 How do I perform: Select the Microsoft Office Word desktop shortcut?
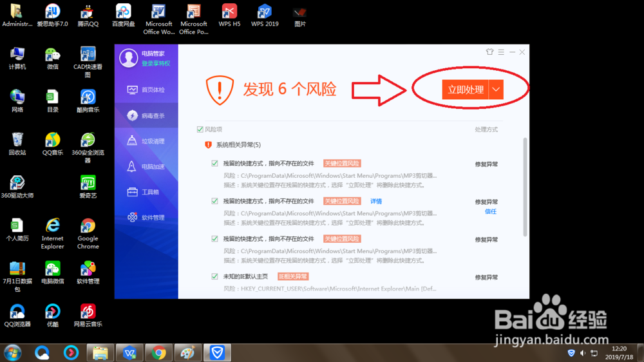click(x=158, y=19)
